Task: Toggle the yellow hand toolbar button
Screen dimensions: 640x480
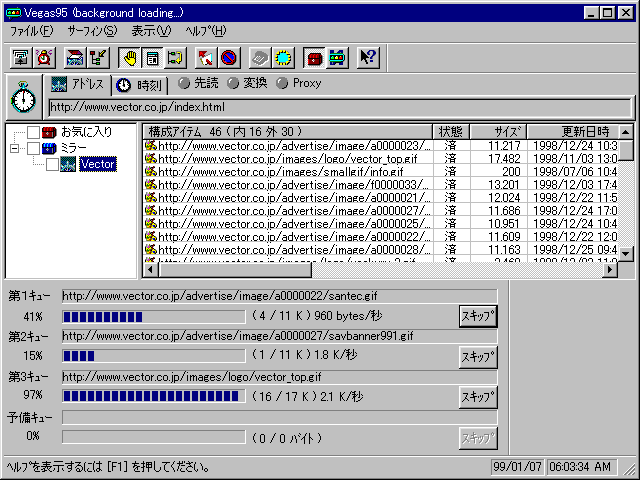Action: click(129, 58)
